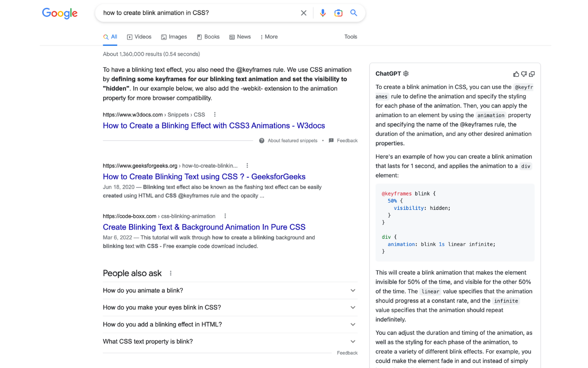Expand 'How do you make your eyes blink in CSS?'

pyautogui.click(x=230, y=308)
